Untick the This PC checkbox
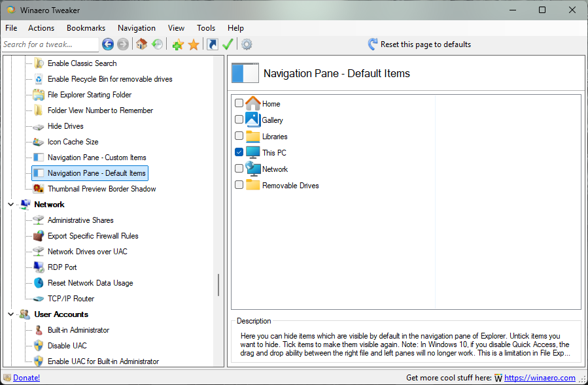This screenshot has height=385, width=588. [239, 152]
